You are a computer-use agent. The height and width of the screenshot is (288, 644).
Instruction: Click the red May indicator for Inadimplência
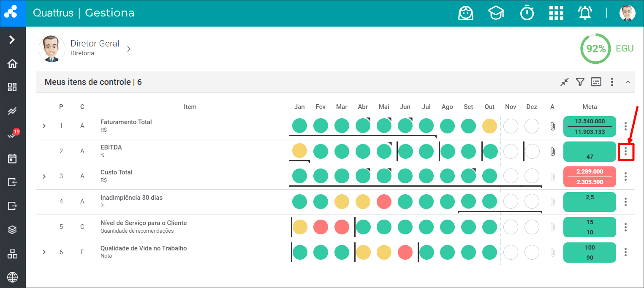(384, 202)
